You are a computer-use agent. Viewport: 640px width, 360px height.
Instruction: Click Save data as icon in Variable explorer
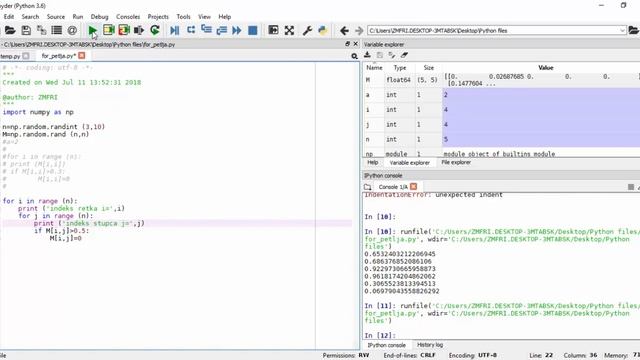[x=392, y=55]
